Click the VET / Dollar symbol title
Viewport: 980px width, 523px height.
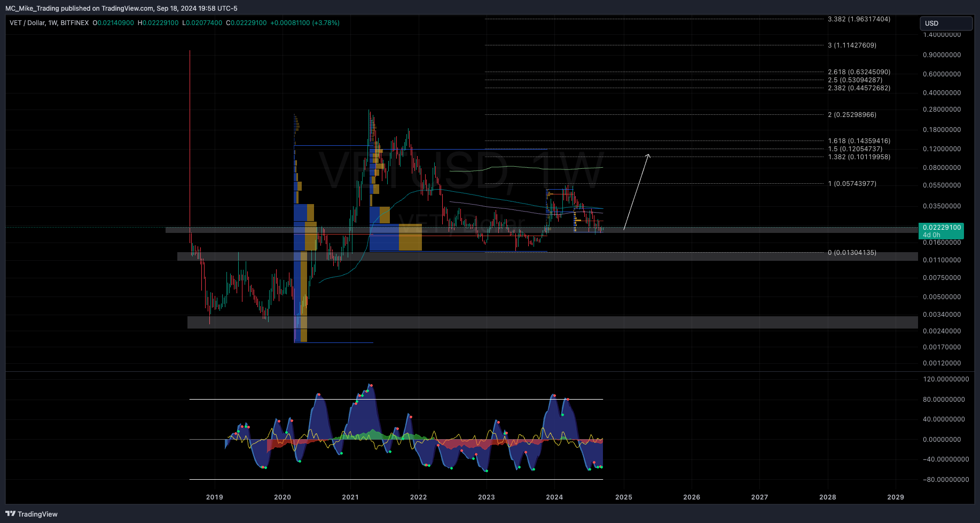click(27, 23)
